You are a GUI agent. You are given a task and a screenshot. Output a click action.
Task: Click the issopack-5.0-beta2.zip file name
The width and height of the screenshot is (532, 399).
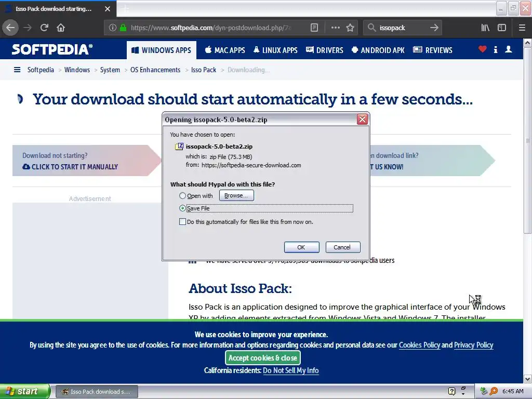pos(219,147)
